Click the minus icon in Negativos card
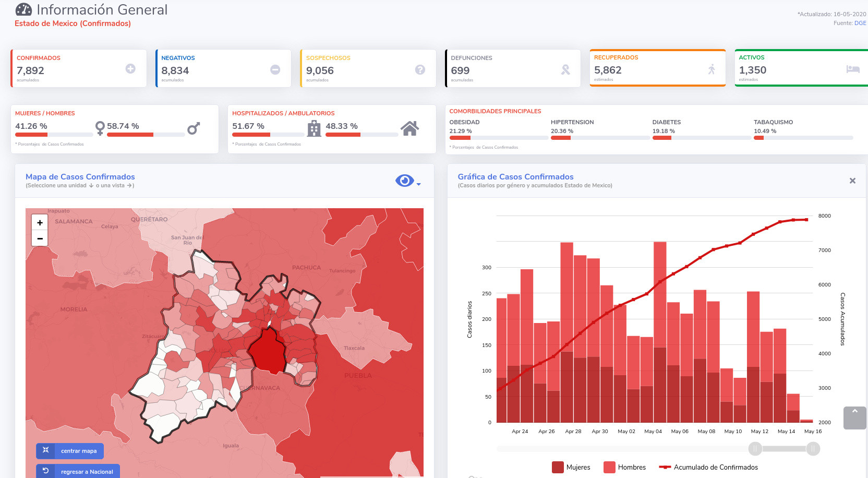Viewport: 868px width, 478px height. point(275,69)
